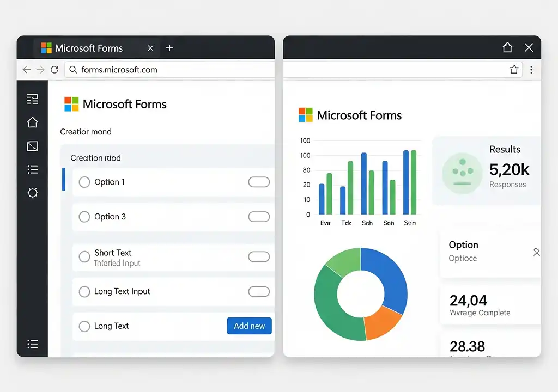Click the browser forward arrow
558x392 pixels.
40,69
